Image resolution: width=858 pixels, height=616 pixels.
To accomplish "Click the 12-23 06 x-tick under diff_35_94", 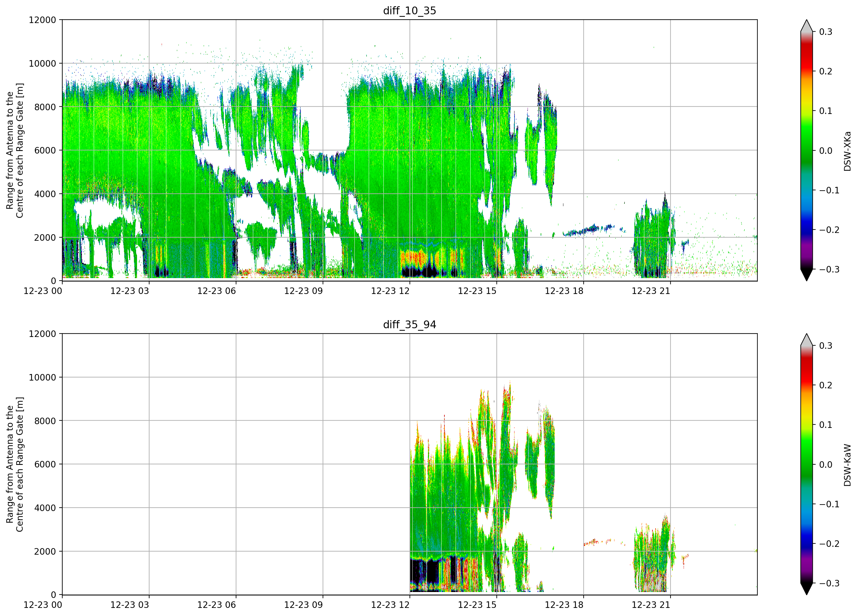I will point(217,605).
